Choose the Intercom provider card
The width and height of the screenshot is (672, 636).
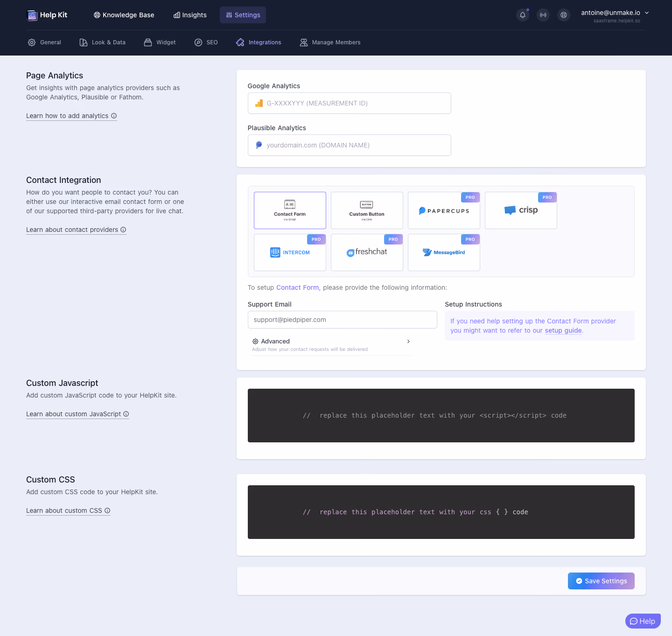pos(290,252)
